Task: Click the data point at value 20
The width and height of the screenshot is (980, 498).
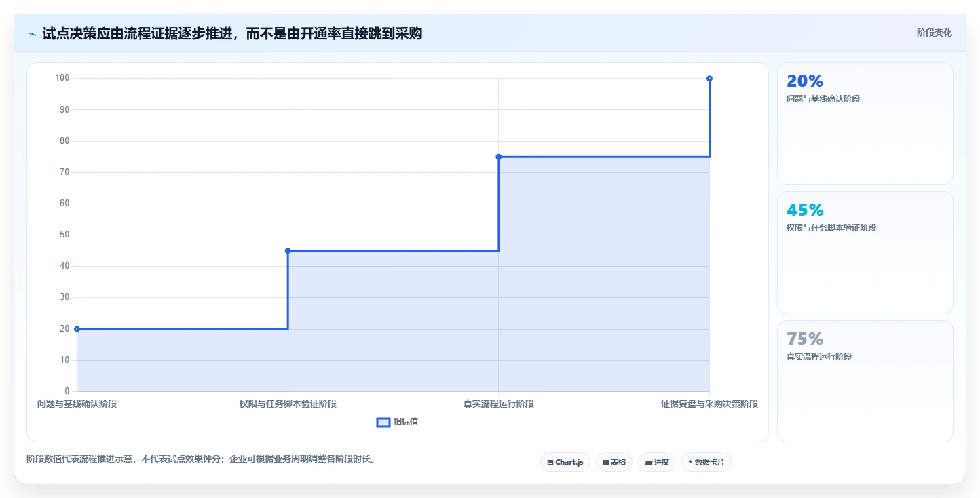Action: (77, 329)
